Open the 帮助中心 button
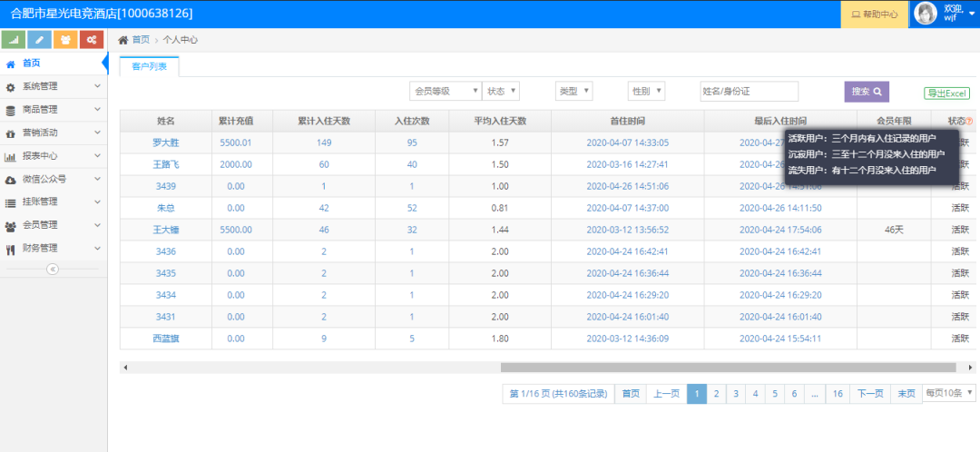This screenshot has height=452, width=980. point(874,14)
